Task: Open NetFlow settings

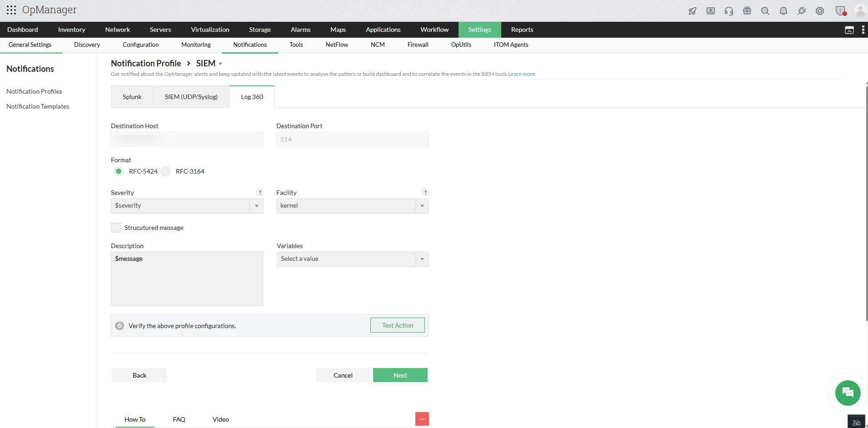Action: tap(337, 45)
